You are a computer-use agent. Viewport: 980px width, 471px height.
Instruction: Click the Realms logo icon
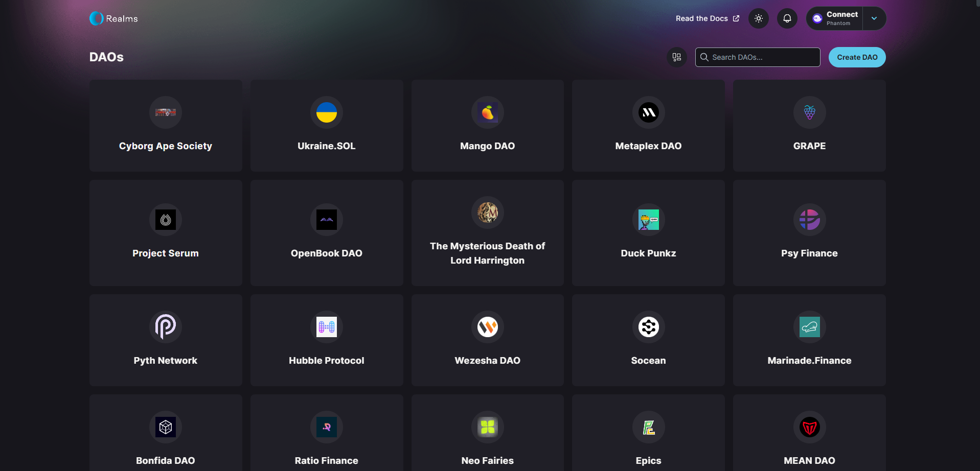point(97,18)
